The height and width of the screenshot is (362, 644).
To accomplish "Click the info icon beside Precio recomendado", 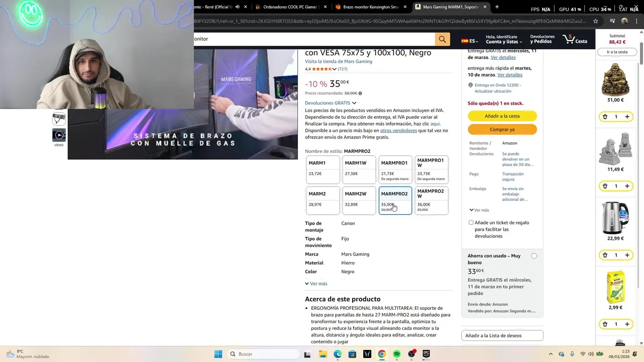I will tap(360, 94).
